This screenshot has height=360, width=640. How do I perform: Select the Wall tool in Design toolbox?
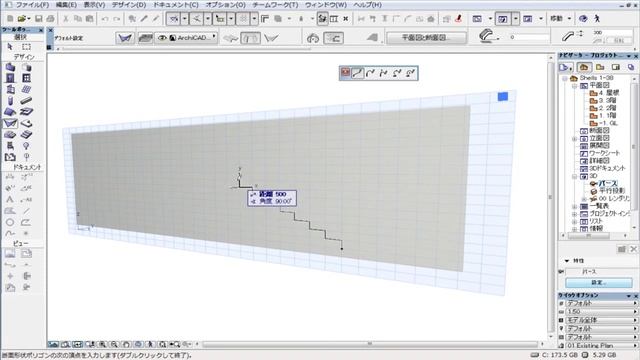10,67
